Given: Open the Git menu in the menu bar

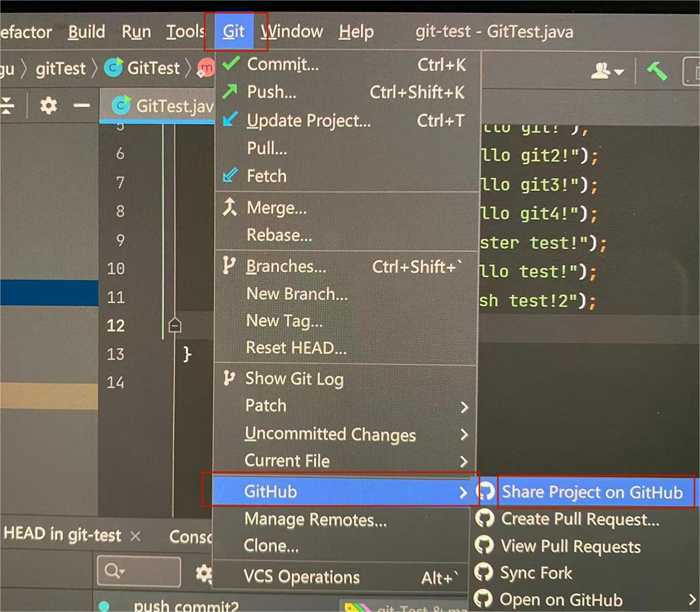Looking at the screenshot, I should click(x=234, y=32).
